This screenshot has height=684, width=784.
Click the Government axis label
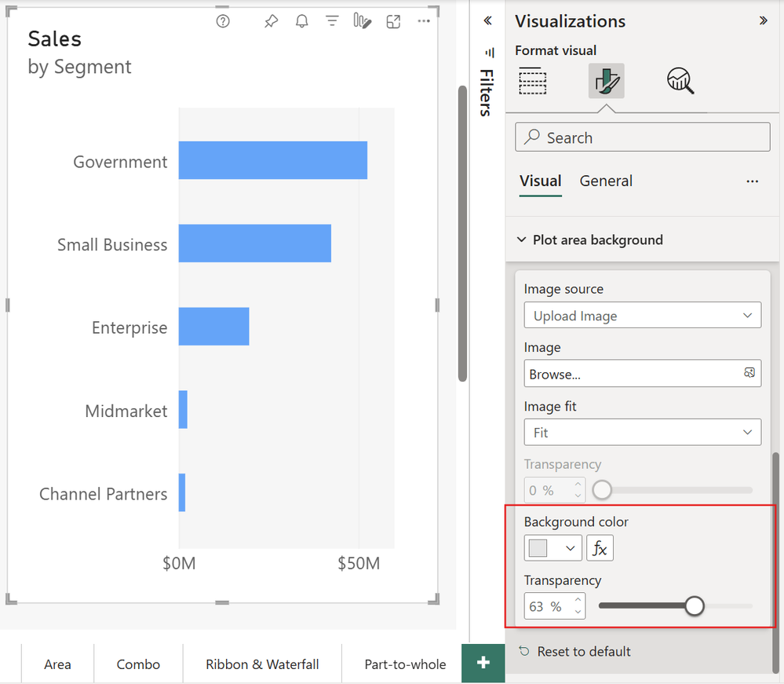pos(120,162)
